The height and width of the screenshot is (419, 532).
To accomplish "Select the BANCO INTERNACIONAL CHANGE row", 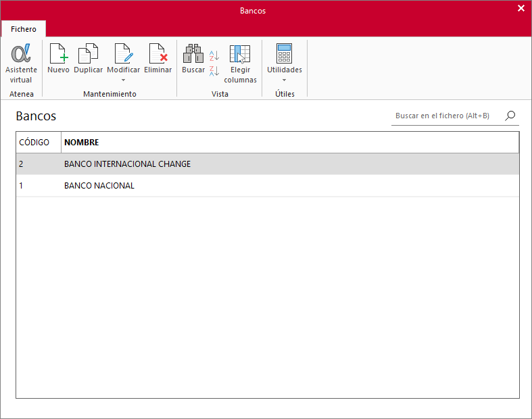I will [x=268, y=164].
